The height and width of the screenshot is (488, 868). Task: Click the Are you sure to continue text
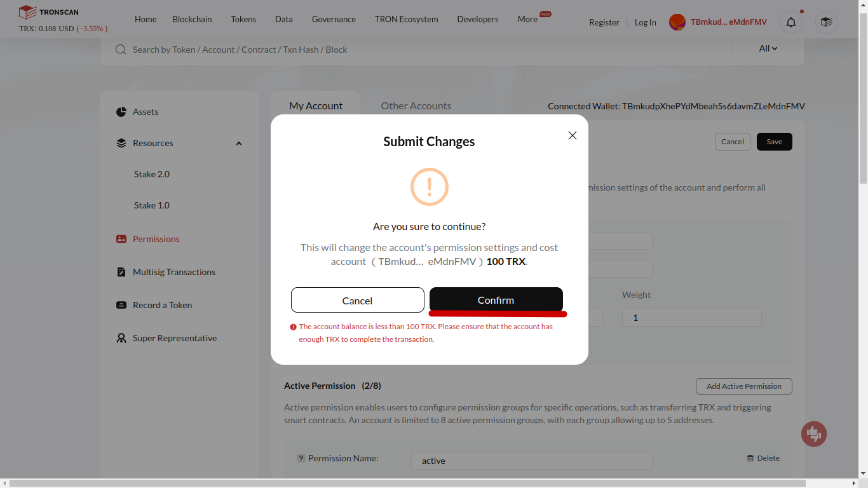tap(430, 226)
